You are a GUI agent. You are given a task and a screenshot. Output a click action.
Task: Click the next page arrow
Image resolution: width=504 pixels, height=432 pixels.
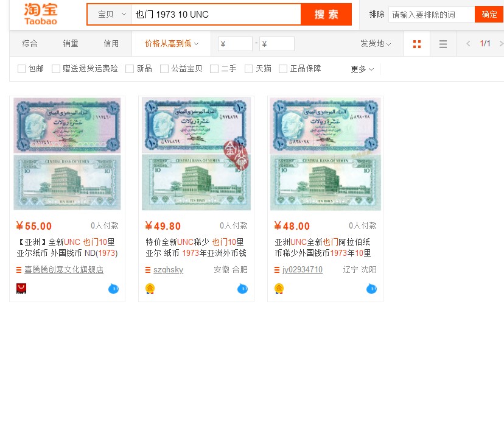(500, 43)
